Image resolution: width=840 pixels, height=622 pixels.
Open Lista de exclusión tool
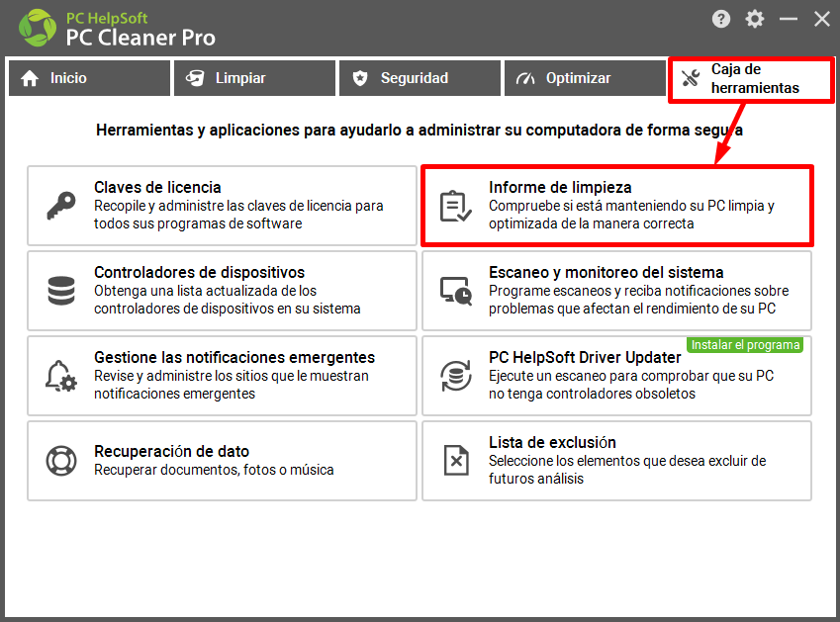617,461
